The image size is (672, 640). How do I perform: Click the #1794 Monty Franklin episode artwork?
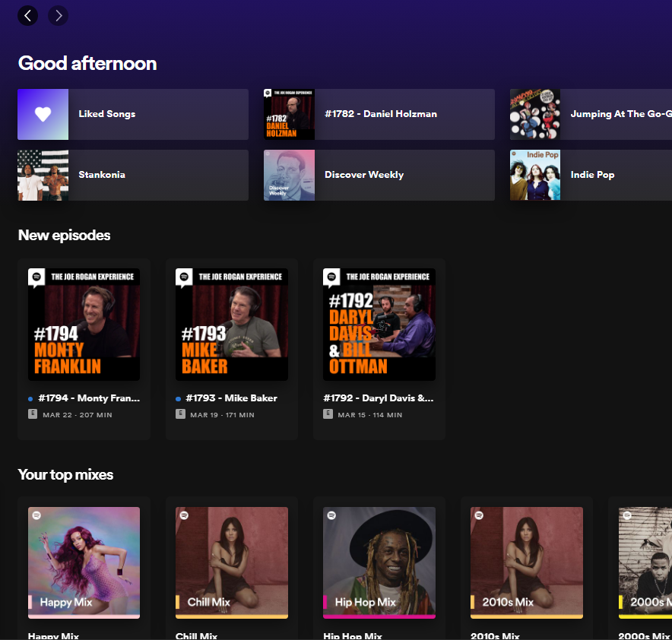(x=84, y=325)
